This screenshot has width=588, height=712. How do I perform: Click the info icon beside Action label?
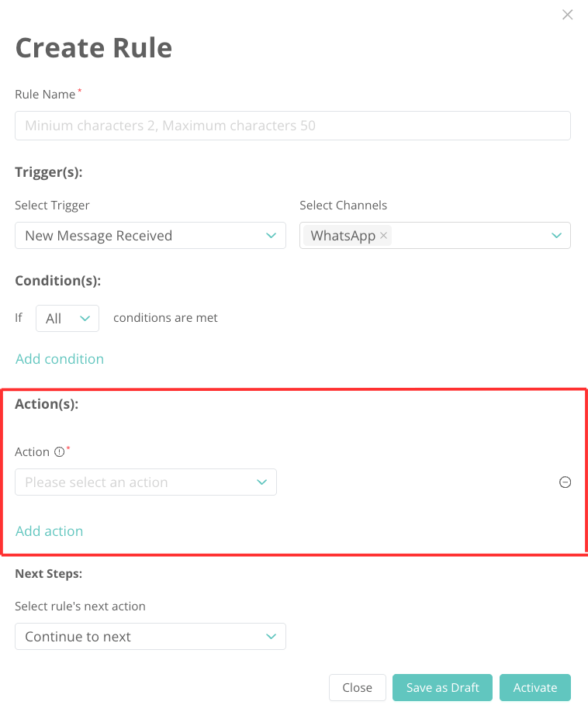click(x=59, y=452)
